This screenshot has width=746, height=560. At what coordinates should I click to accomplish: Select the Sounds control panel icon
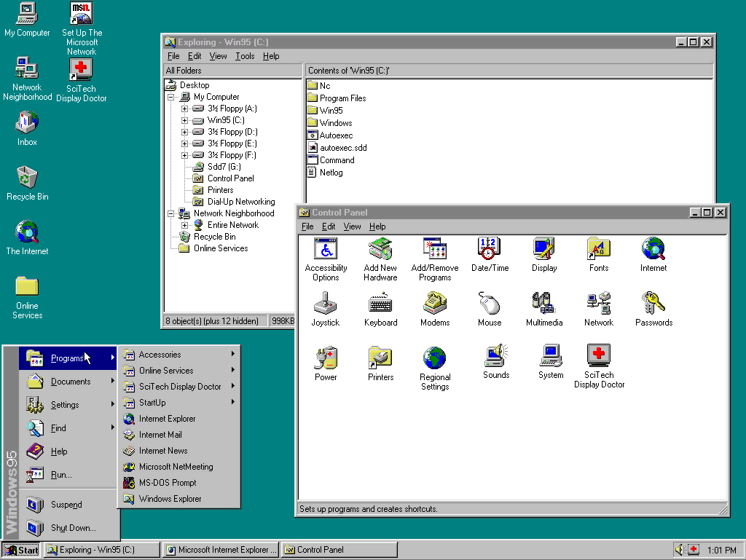(496, 358)
